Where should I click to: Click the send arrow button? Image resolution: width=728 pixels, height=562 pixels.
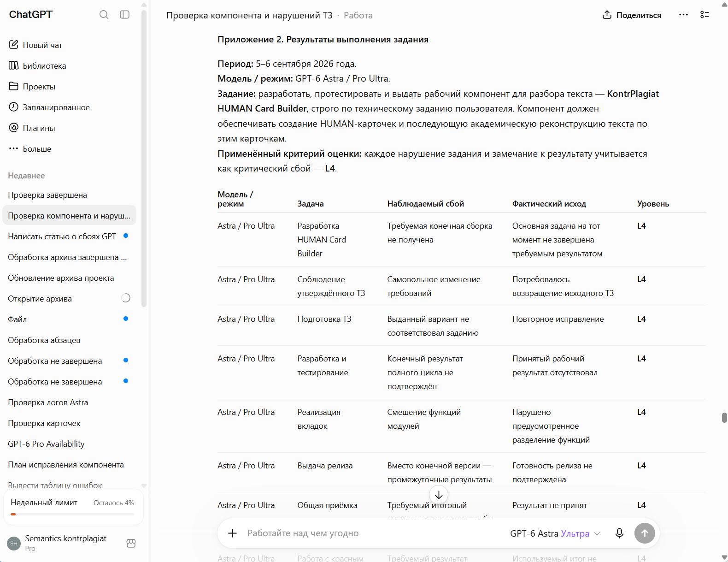click(x=645, y=533)
